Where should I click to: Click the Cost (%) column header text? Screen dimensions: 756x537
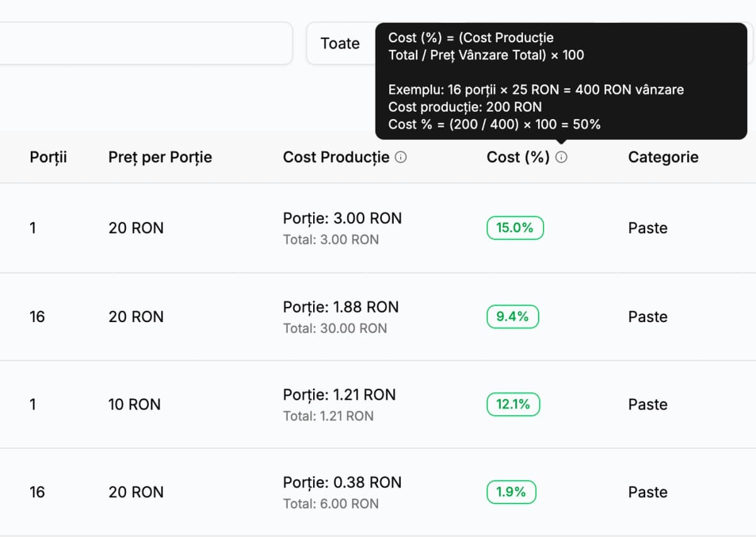coord(518,157)
